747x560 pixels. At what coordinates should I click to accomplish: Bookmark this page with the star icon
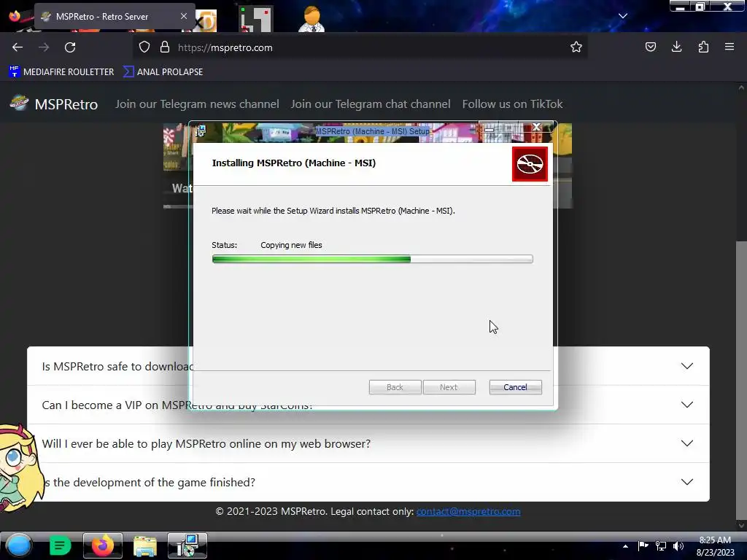point(576,47)
